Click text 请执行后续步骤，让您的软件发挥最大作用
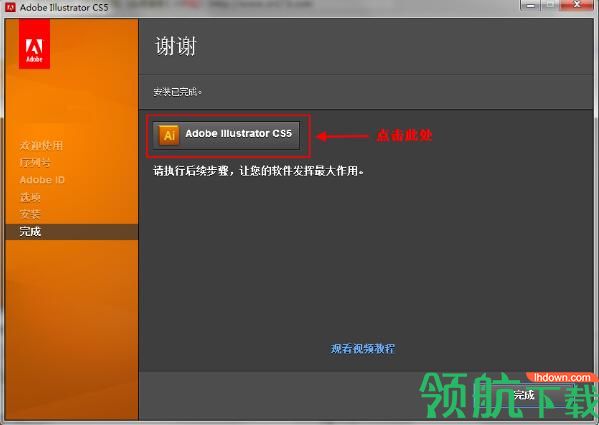The height and width of the screenshot is (425, 599). pos(258,171)
